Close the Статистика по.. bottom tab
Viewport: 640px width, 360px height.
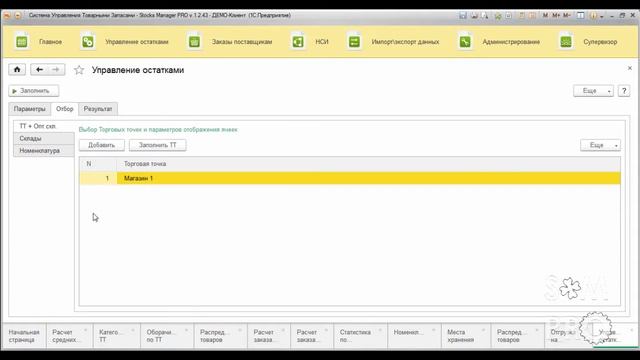click(x=380, y=330)
